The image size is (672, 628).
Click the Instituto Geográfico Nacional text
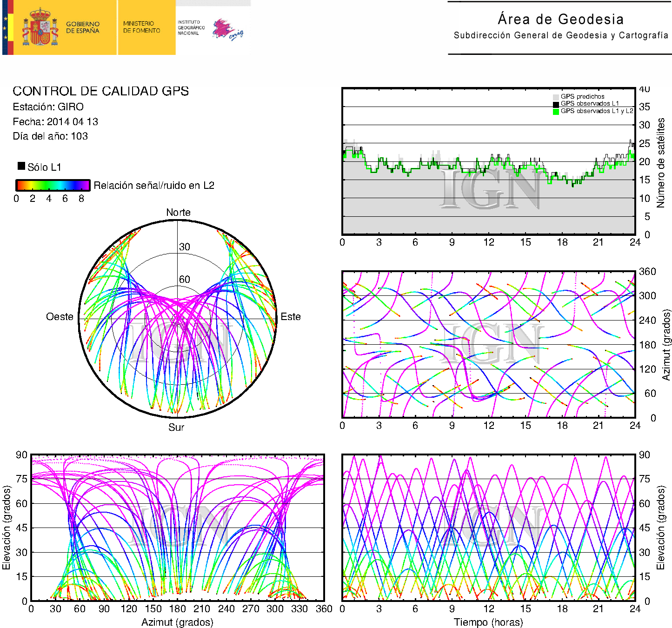pos(191,27)
